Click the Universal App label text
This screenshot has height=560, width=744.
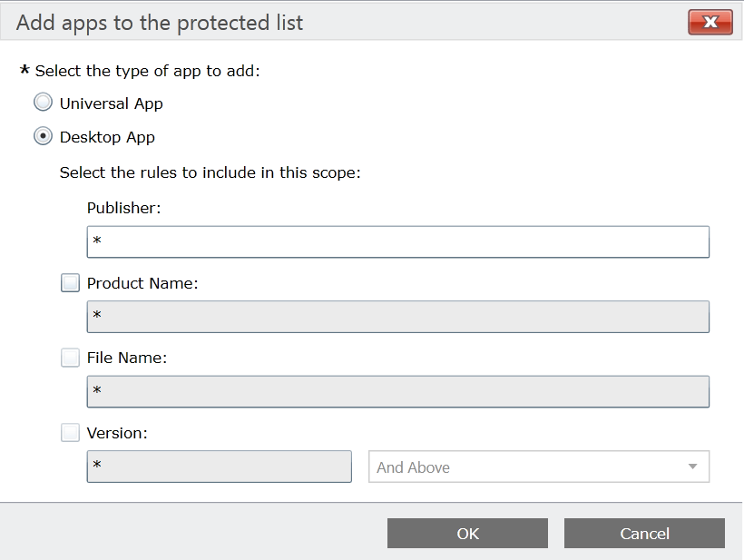coord(111,103)
